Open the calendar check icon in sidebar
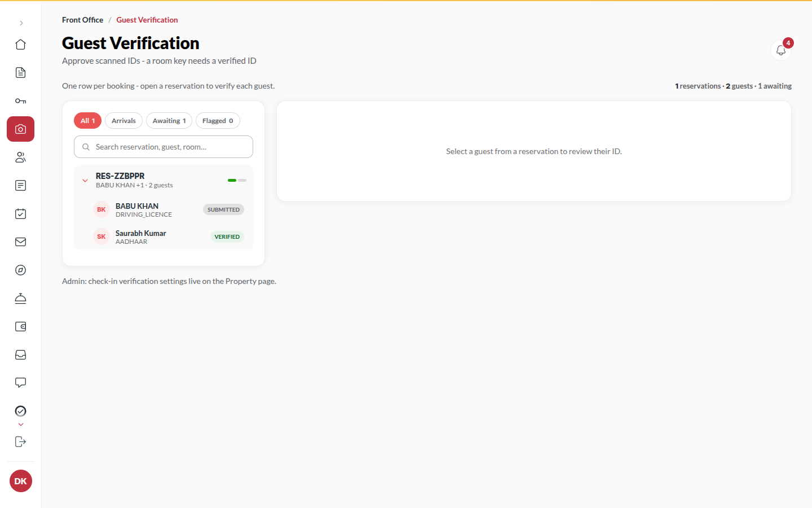 click(21, 214)
